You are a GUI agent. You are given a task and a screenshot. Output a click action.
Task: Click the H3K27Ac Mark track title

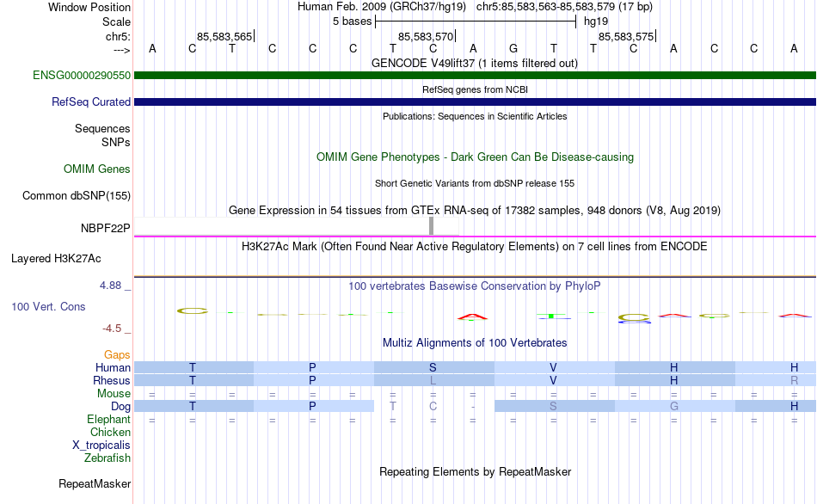(475, 246)
